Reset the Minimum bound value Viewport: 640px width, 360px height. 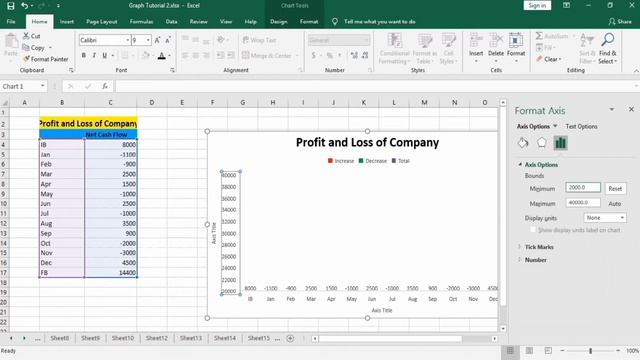pos(615,189)
